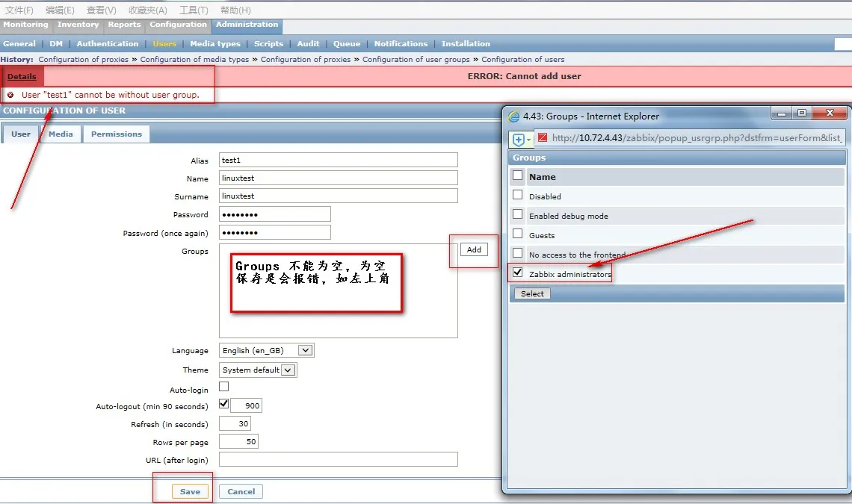Viewport: 852px width, 504px height.
Task: Check the Guests group checkbox
Action: tap(518, 234)
